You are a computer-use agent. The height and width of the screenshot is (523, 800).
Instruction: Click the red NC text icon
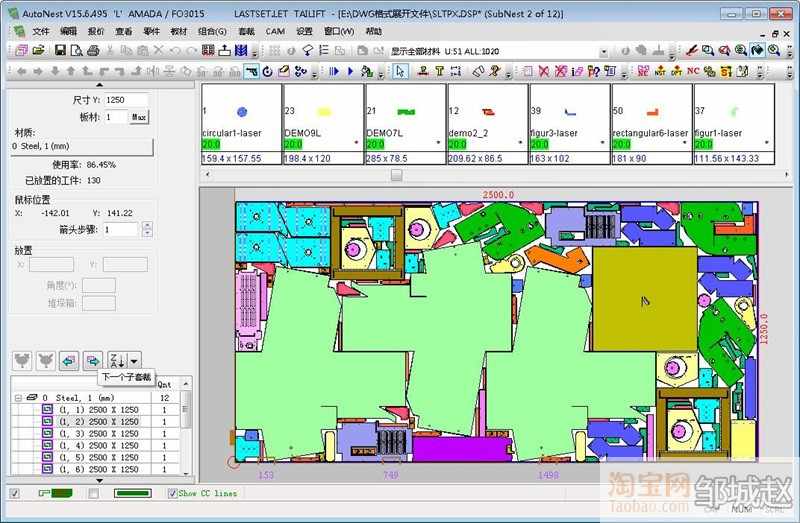click(x=693, y=71)
